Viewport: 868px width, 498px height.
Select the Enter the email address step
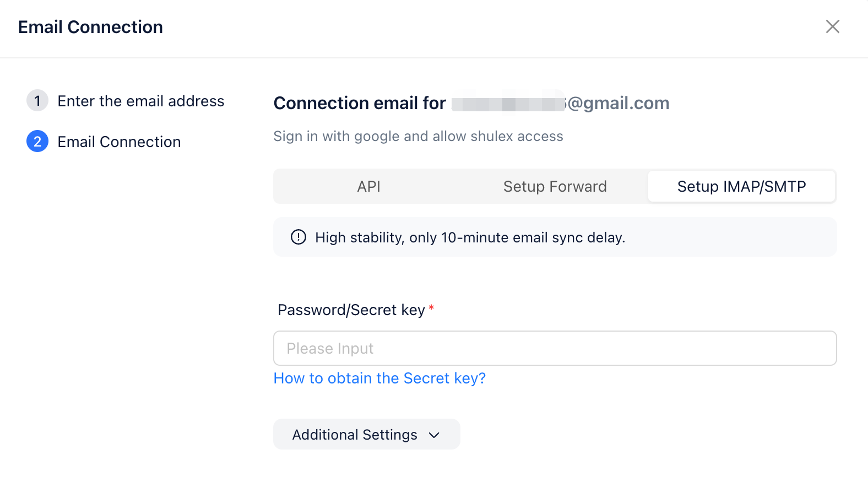click(141, 101)
